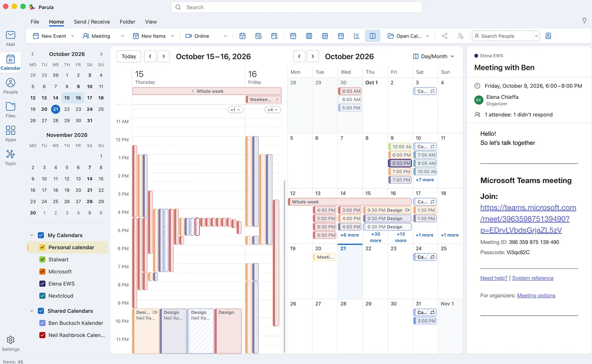
Task: Open the File menu
Action: click(35, 22)
